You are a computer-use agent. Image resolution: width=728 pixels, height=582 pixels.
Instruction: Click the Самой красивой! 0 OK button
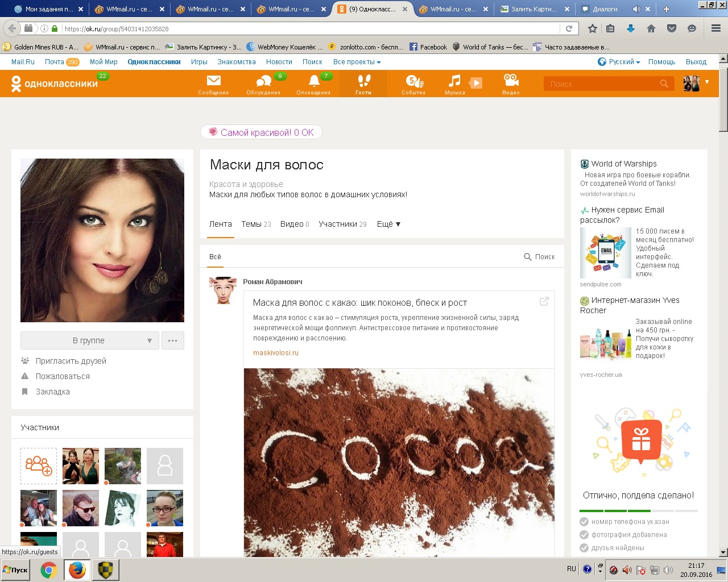tap(261, 132)
